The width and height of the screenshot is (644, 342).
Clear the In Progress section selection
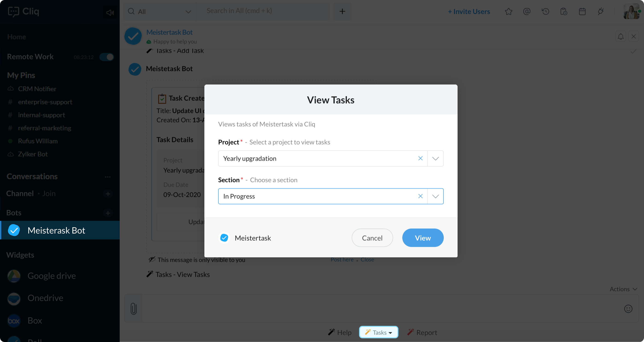[x=420, y=196]
